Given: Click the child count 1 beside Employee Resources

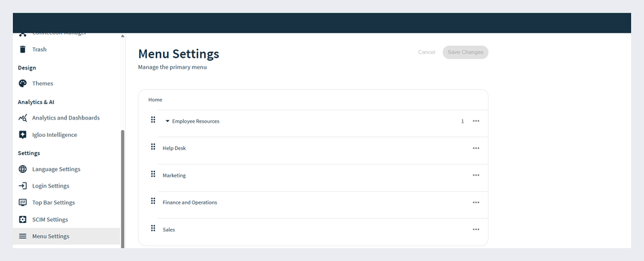Looking at the screenshot, I should click(462, 121).
